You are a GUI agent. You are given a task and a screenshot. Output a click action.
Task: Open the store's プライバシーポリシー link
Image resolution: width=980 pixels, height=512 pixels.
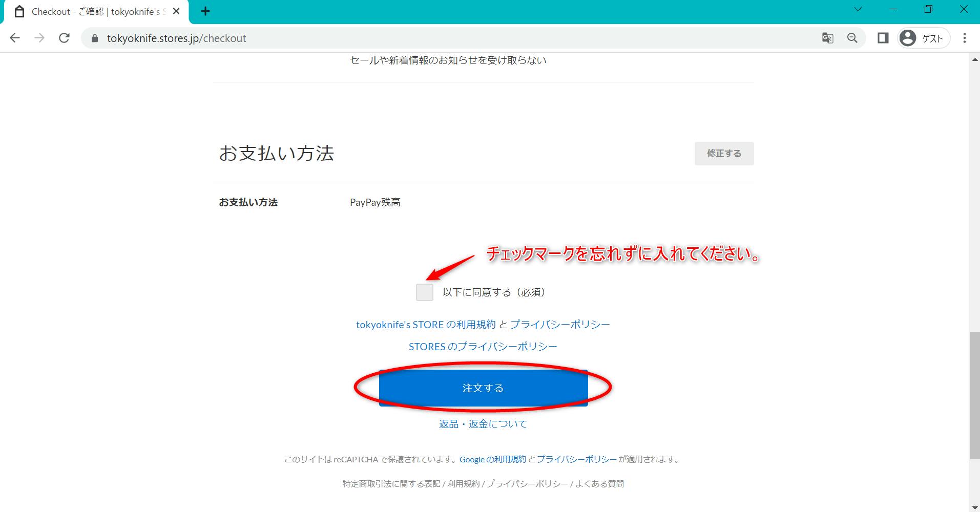(560, 325)
